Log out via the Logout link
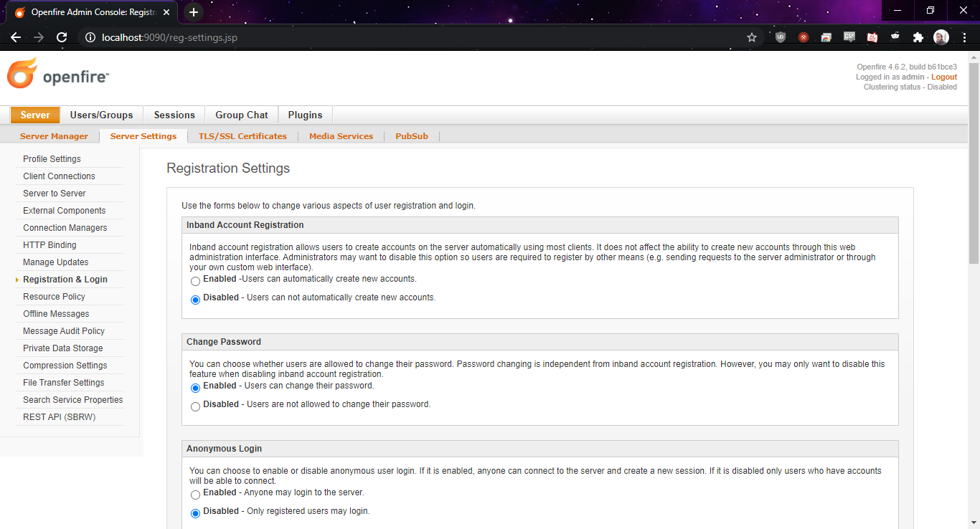Viewport: 980px width, 529px height. [944, 77]
